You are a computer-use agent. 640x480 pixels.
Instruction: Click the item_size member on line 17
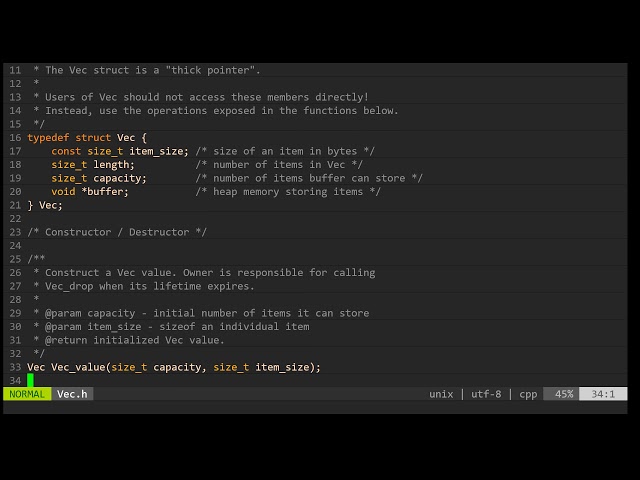click(x=156, y=151)
